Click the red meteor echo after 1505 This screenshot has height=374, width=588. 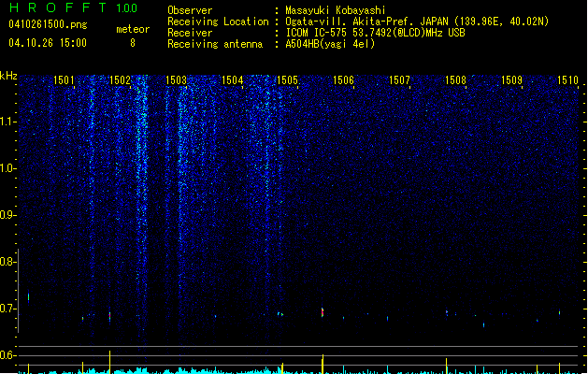tap(323, 312)
